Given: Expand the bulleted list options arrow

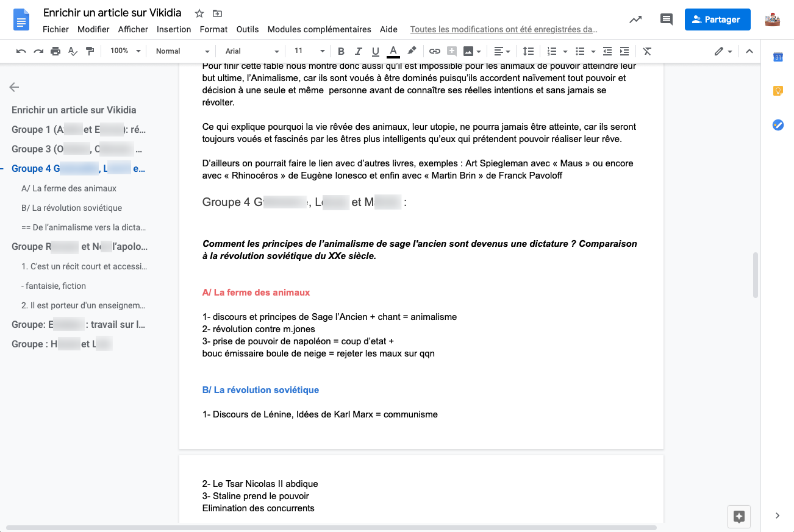Looking at the screenshot, I should pyautogui.click(x=593, y=51).
